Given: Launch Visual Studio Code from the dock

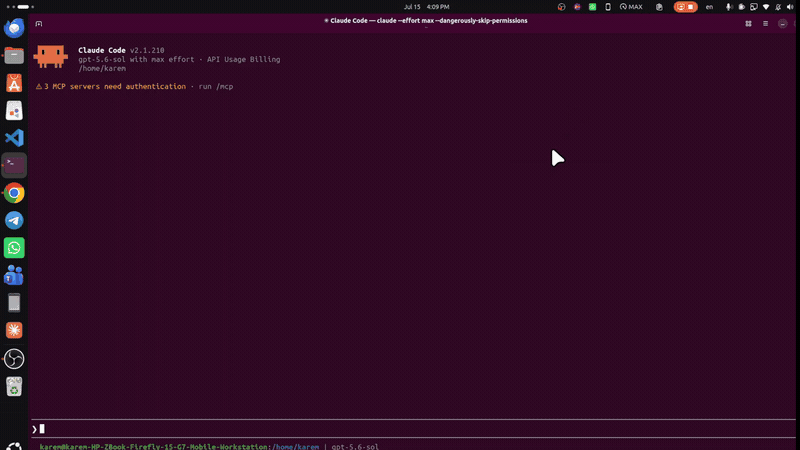Looking at the screenshot, I should click(14, 138).
